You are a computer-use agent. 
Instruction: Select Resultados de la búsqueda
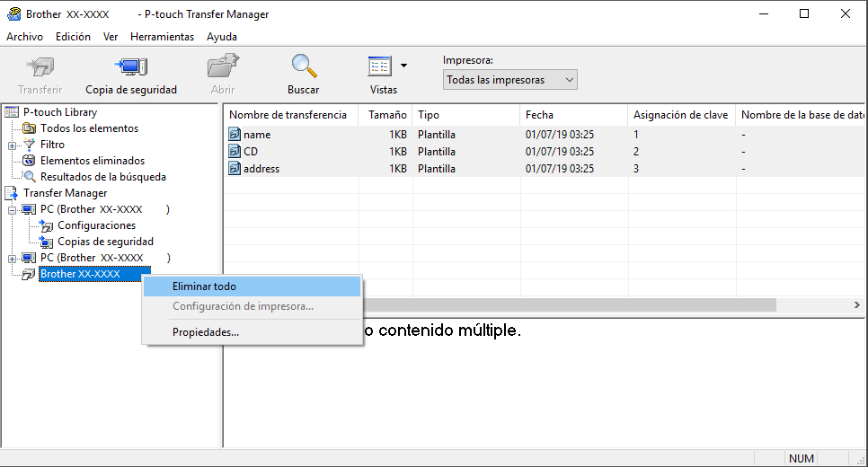tap(103, 177)
